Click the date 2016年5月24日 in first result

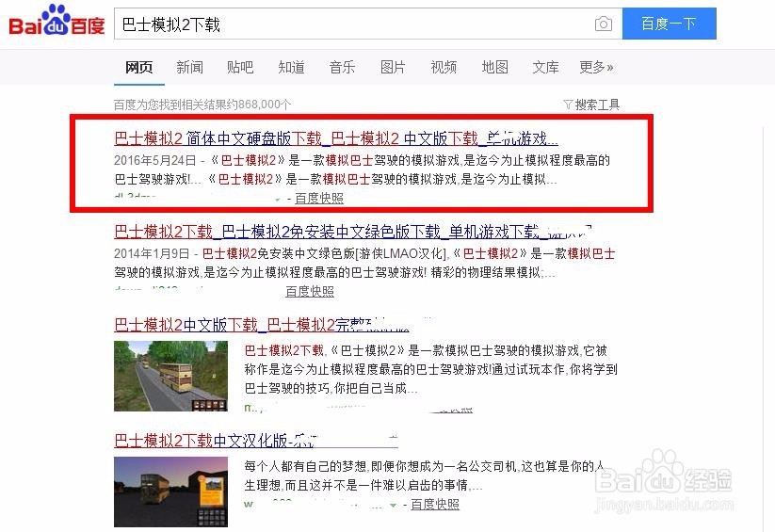[154, 160]
